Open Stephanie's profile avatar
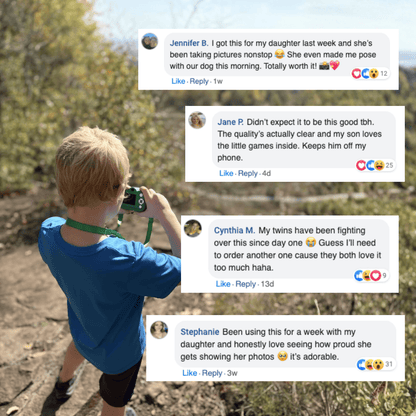This screenshot has height=416, width=416. pyautogui.click(x=159, y=330)
